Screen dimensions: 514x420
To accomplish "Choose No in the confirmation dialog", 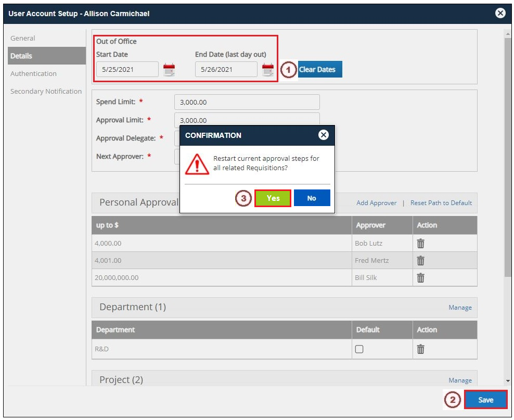I will click(x=312, y=198).
